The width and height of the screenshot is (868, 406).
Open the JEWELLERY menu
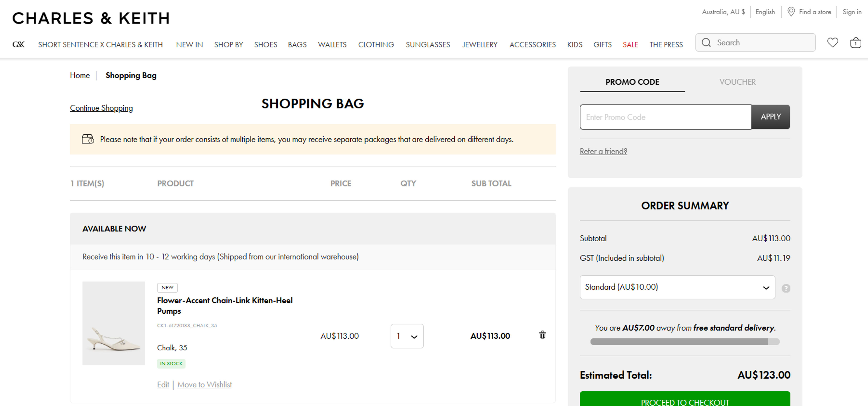click(479, 44)
